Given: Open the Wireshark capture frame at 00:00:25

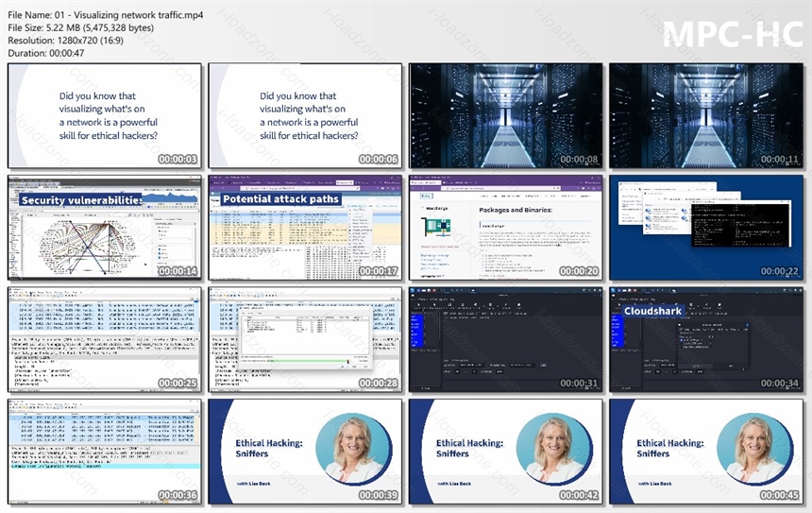Looking at the screenshot, I should [x=105, y=340].
